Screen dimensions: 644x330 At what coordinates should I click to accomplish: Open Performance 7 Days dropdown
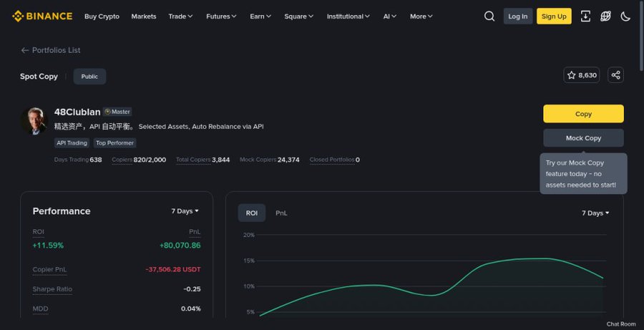[185, 211]
